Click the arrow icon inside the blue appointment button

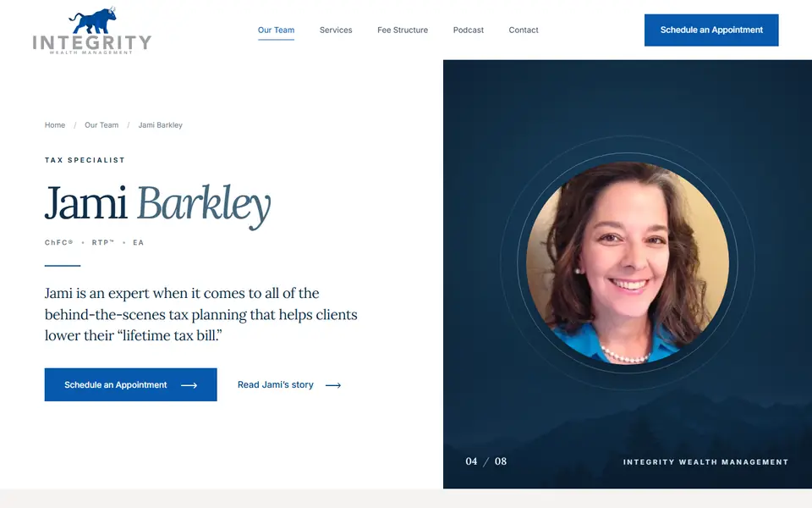[x=189, y=385]
